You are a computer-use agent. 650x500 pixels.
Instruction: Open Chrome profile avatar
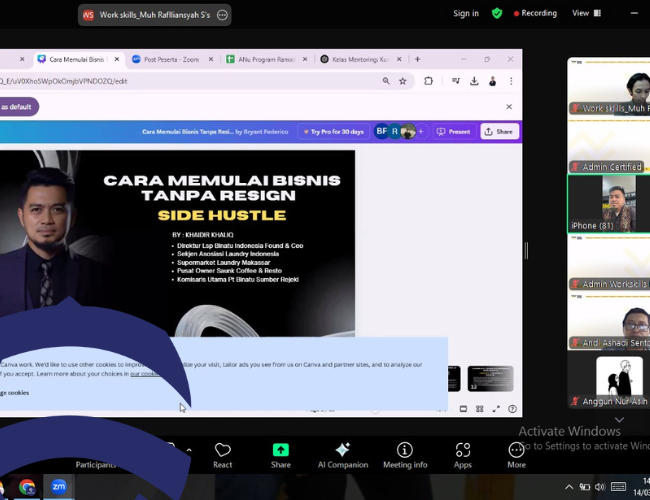click(x=492, y=81)
